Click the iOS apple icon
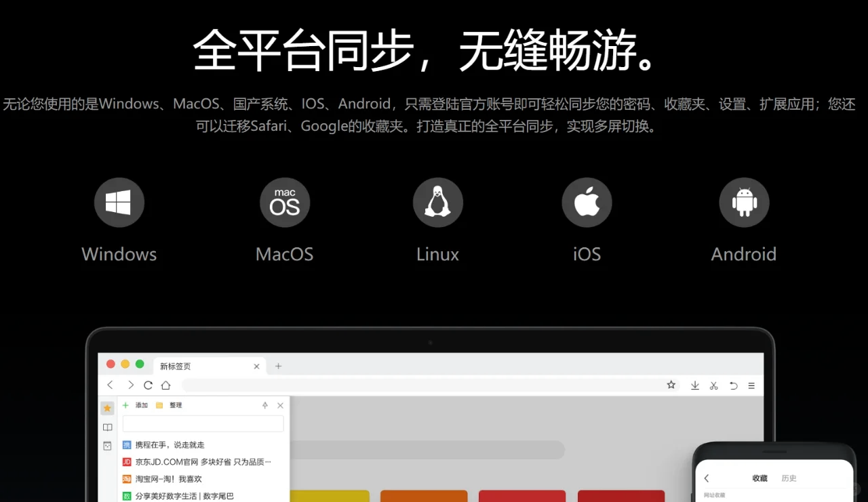 coord(587,203)
